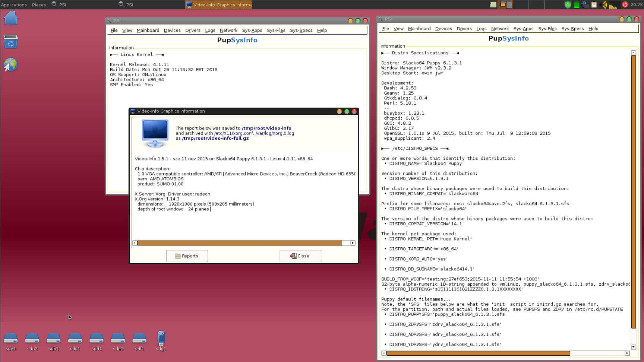Open the sda1 drive icon
Image resolution: width=644 pixels, height=362 pixels.
pos(10,338)
